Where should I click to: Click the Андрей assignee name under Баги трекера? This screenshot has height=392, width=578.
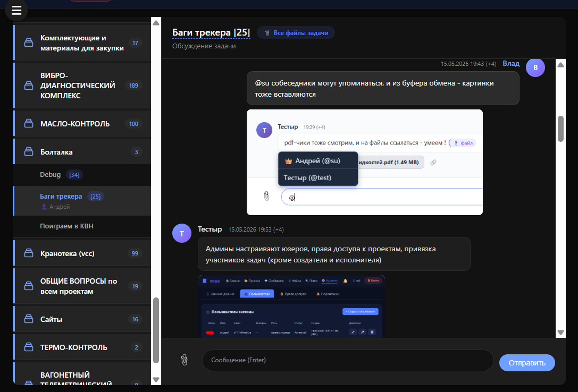60,207
